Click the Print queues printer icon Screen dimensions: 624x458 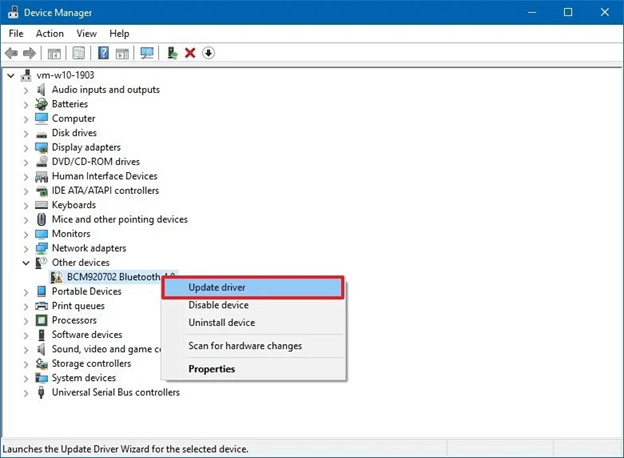41,306
